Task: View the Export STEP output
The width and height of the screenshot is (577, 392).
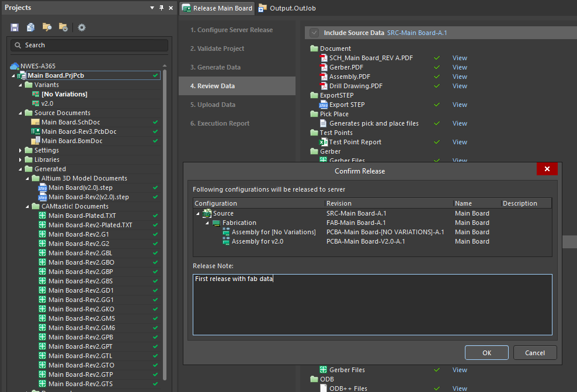Action: click(x=460, y=105)
